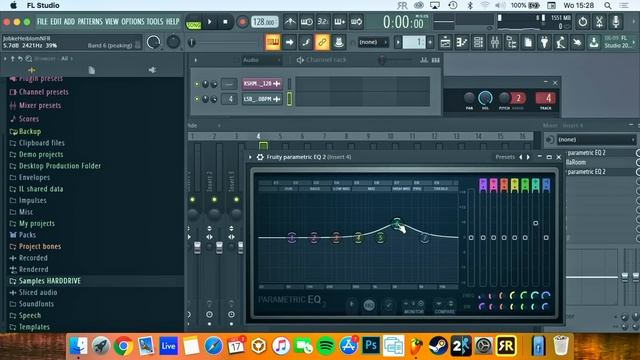640x360 pixels.
Task: Click the LSD channel's mixer track number 4
Action: (229, 99)
